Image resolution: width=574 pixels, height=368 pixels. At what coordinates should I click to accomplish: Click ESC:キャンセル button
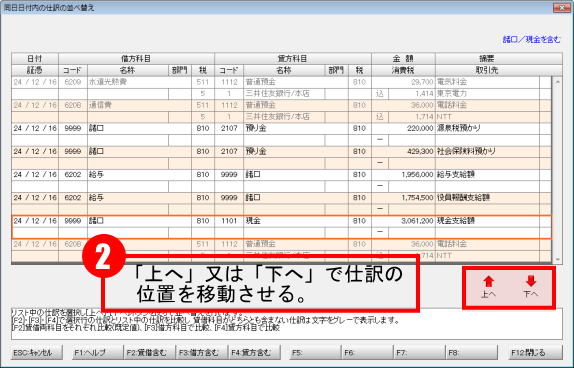[x=37, y=353]
